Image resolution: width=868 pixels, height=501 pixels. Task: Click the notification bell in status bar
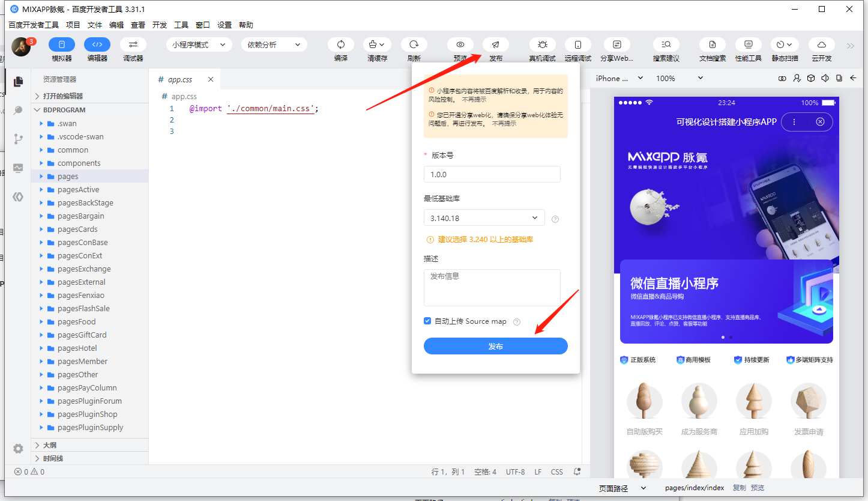577,472
